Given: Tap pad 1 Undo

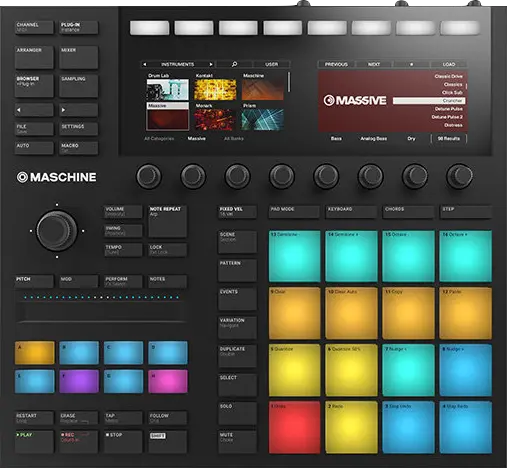Looking at the screenshot, I should [x=294, y=427].
